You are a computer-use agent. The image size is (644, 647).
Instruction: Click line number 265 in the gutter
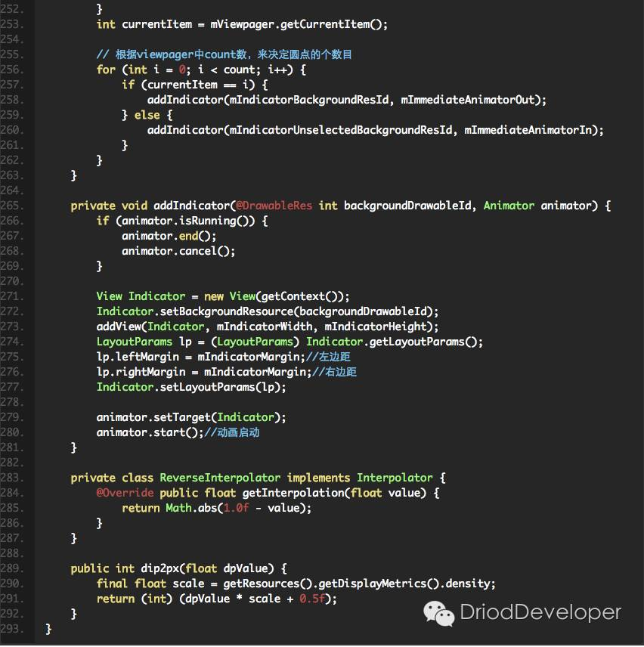(11, 206)
